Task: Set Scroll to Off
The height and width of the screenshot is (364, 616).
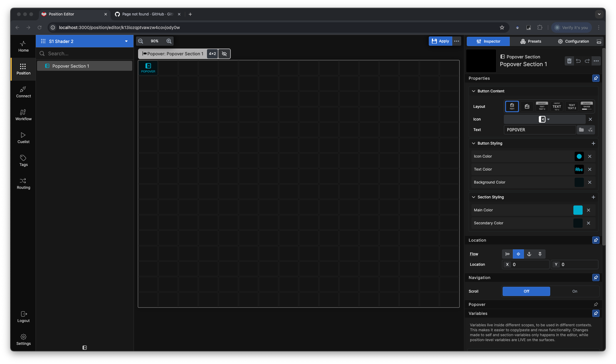Action: coord(526,291)
